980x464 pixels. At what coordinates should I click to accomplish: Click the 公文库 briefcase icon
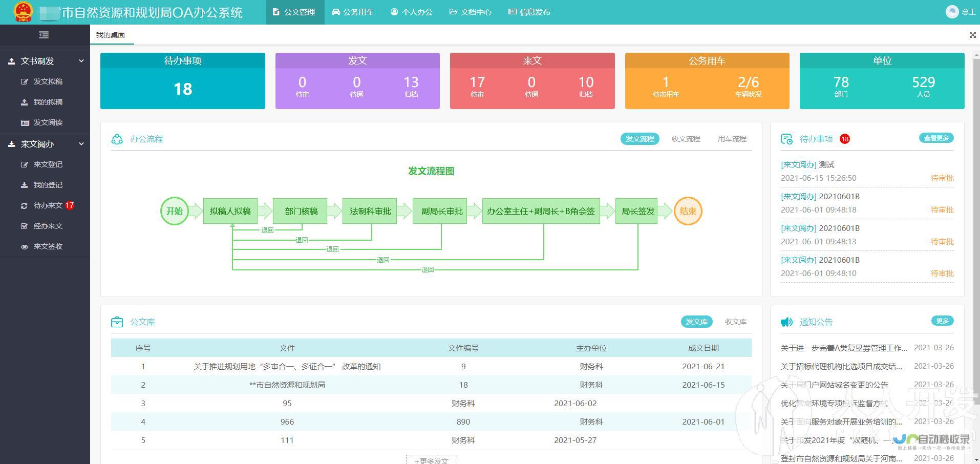point(117,322)
